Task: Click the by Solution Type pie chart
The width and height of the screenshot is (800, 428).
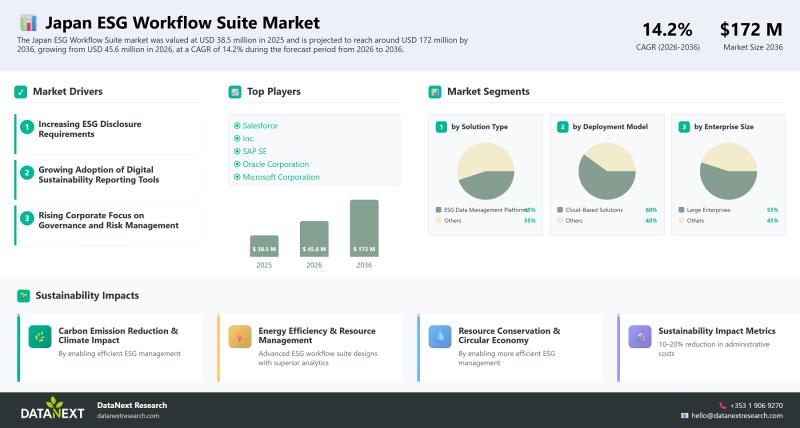Action: pyautogui.click(x=485, y=170)
